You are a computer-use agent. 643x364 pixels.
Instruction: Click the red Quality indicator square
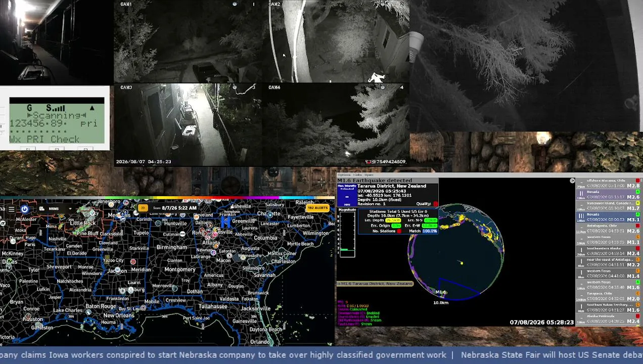point(435,204)
